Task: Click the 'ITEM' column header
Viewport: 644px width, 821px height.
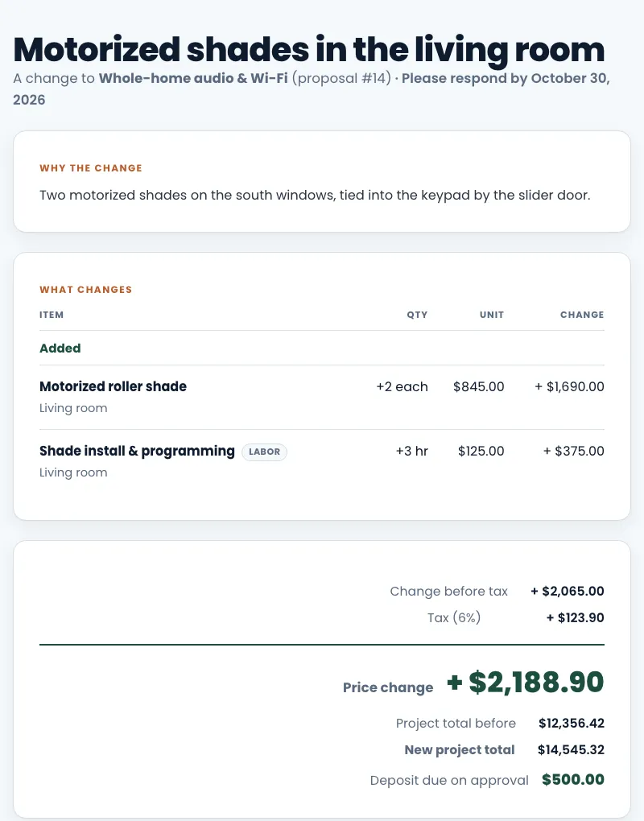Action: (52, 315)
